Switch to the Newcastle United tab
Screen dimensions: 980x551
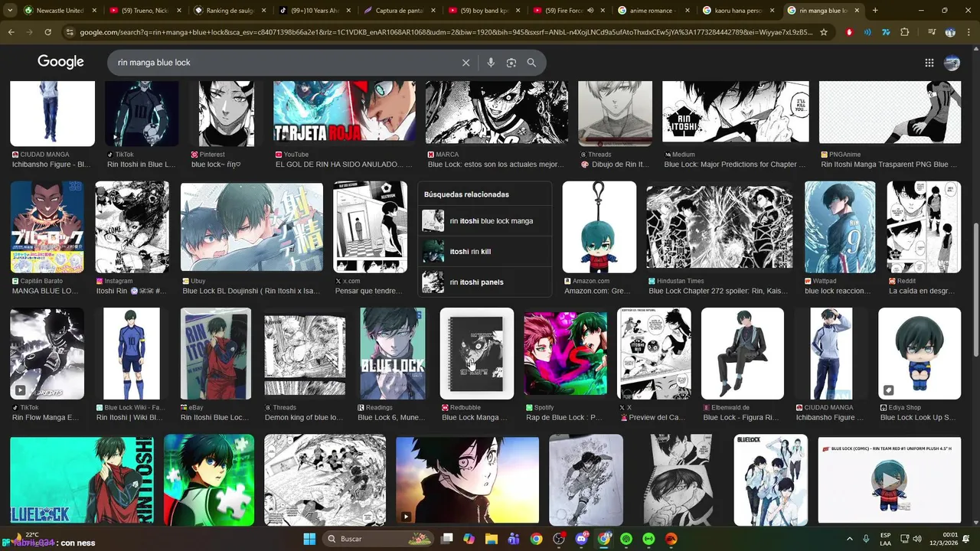click(60, 11)
